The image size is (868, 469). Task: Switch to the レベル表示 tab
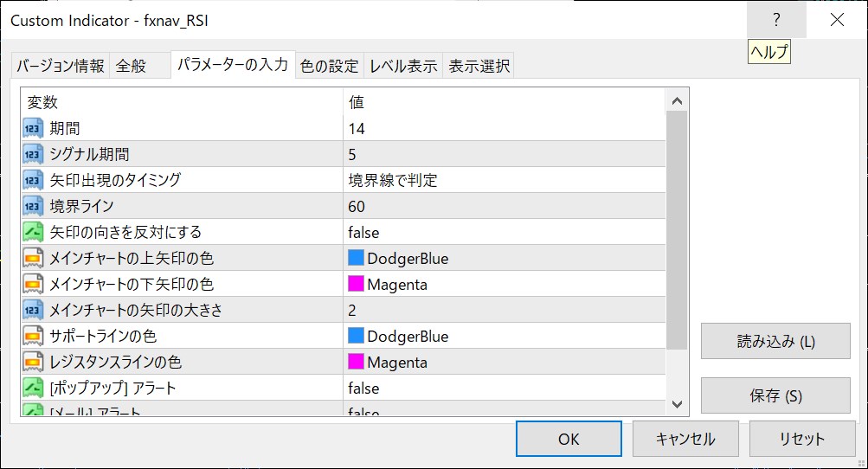(403, 66)
